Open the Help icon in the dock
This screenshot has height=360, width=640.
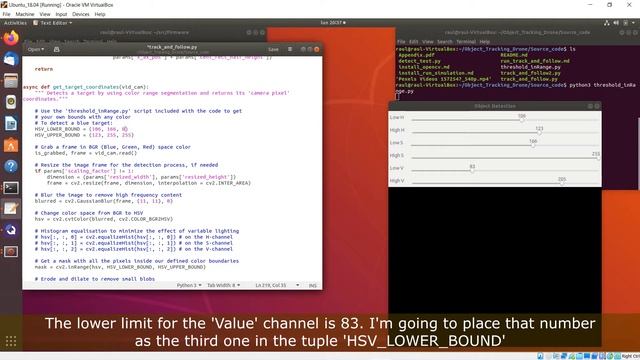tap(11, 166)
